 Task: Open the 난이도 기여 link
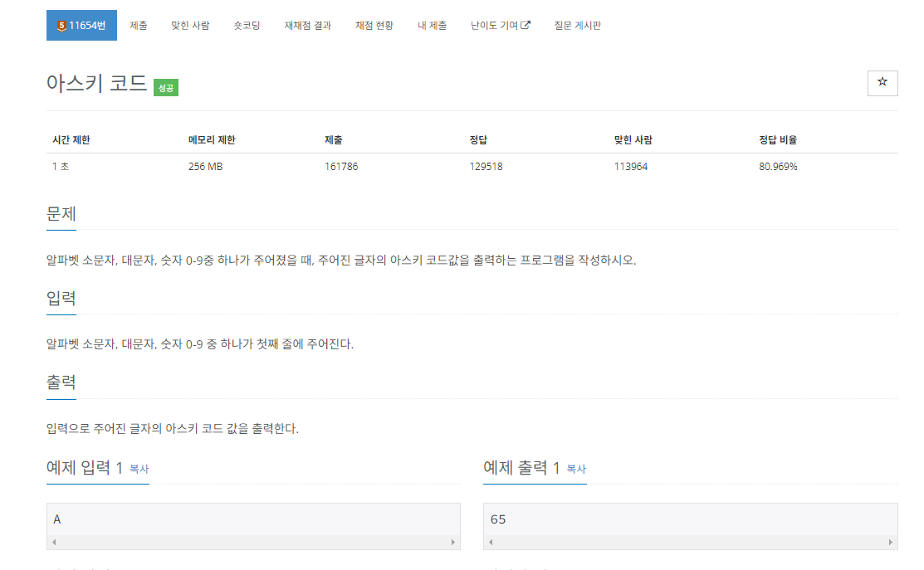tap(501, 26)
